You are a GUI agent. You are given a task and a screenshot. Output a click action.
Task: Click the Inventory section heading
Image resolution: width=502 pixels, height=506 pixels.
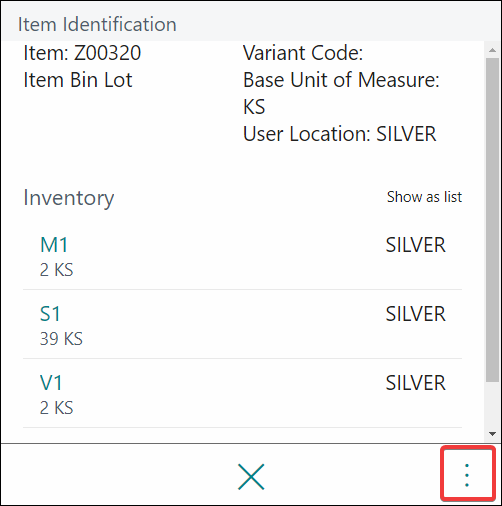tap(69, 198)
